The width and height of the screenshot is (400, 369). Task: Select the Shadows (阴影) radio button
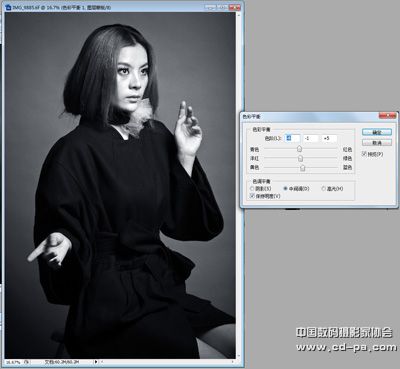tap(252, 189)
